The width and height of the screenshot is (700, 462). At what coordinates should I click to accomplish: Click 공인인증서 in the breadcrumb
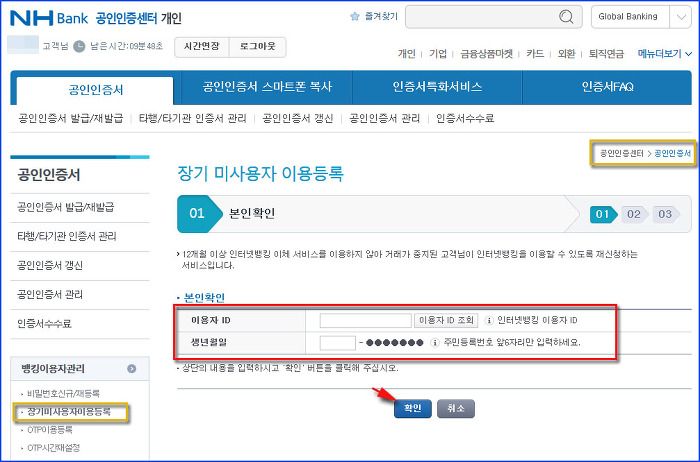click(672, 154)
